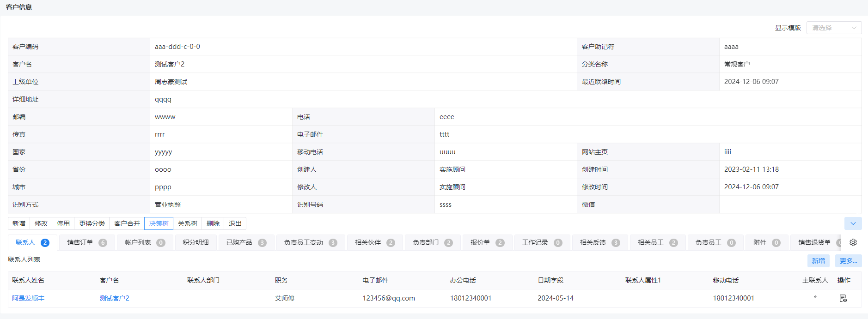Click the 删除 toolbar button
Screen dimensions: 868x319
click(x=213, y=223)
